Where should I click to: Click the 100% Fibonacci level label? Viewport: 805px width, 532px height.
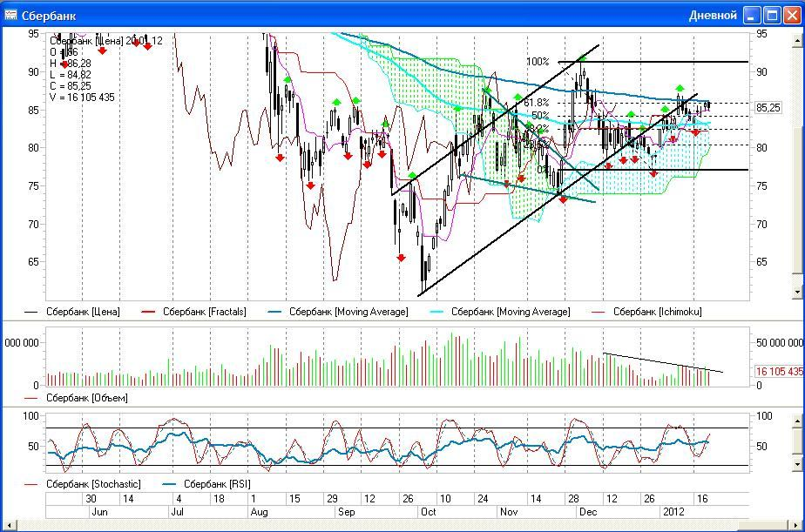click(x=538, y=62)
